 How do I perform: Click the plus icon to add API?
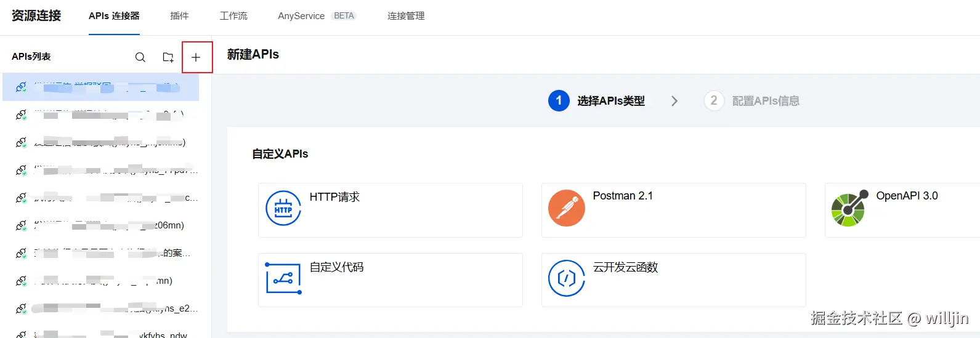coord(196,57)
